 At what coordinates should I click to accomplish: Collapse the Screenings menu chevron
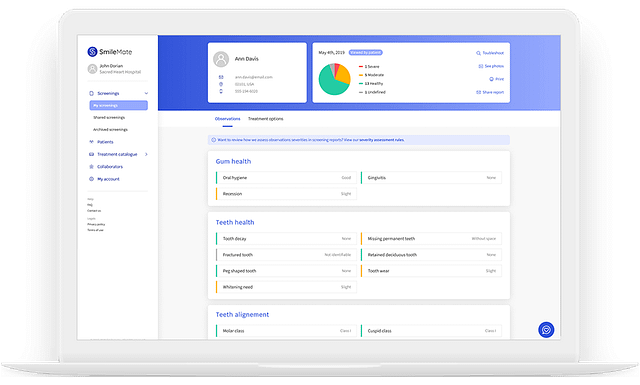(146, 93)
